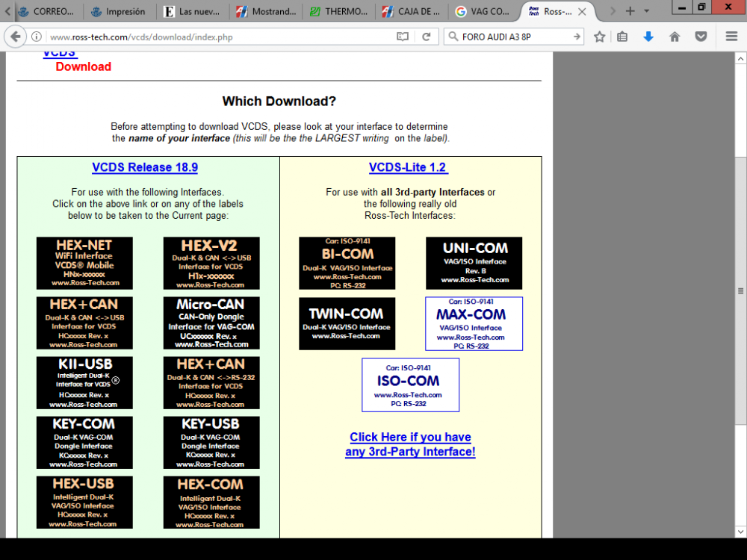Select the KEY-USB interface label
Image resolution: width=747 pixels, height=560 pixels.
click(x=211, y=442)
